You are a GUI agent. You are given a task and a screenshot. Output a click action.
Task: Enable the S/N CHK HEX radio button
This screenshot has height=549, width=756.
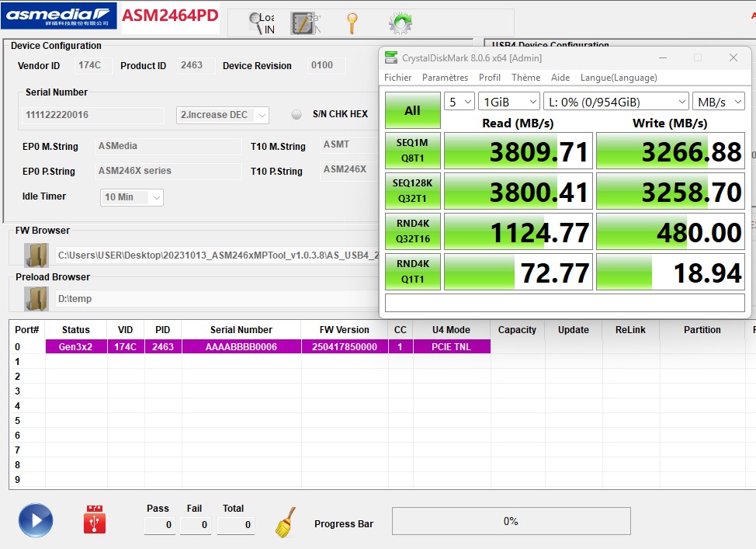[x=297, y=115]
